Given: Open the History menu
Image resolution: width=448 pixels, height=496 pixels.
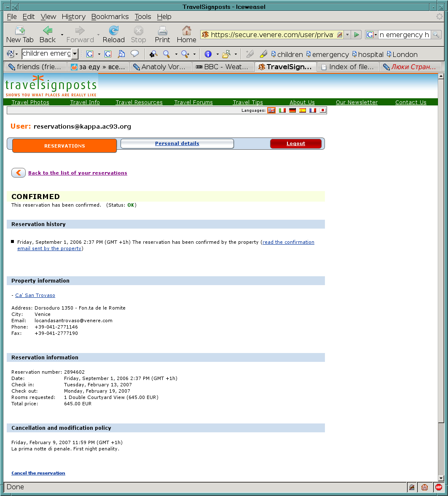Looking at the screenshot, I should (74, 16).
